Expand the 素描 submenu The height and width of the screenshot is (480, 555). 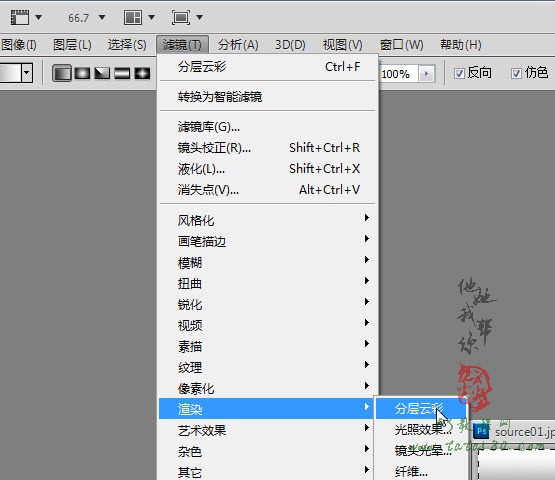tap(268, 346)
